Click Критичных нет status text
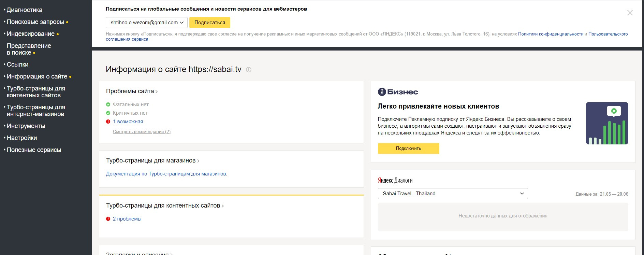This screenshot has width=644, height=255. coord(130,113)
